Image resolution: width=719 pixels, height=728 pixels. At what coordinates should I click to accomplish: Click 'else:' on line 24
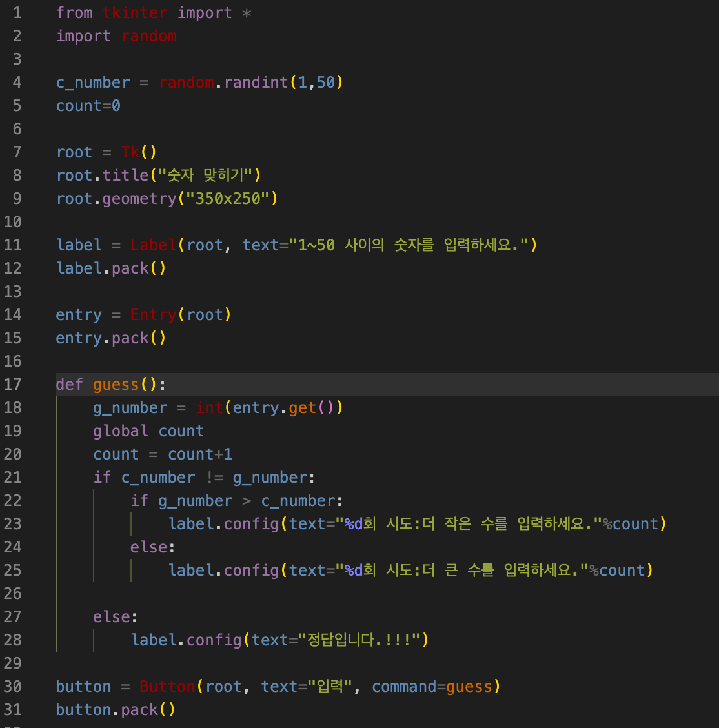pyautogui.click(x=153, y=547)
